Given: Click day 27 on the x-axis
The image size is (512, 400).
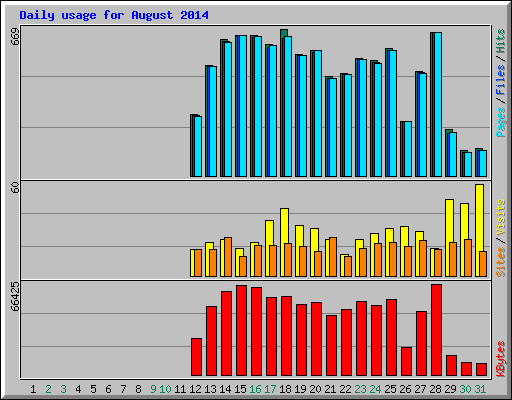Looking at the screenshot, I should 420,389.
